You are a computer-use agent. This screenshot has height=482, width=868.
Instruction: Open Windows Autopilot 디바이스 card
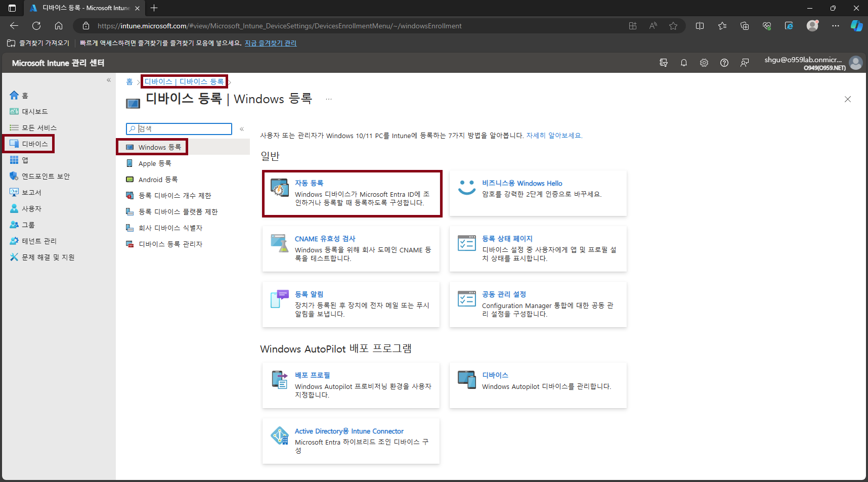(538, 385)
